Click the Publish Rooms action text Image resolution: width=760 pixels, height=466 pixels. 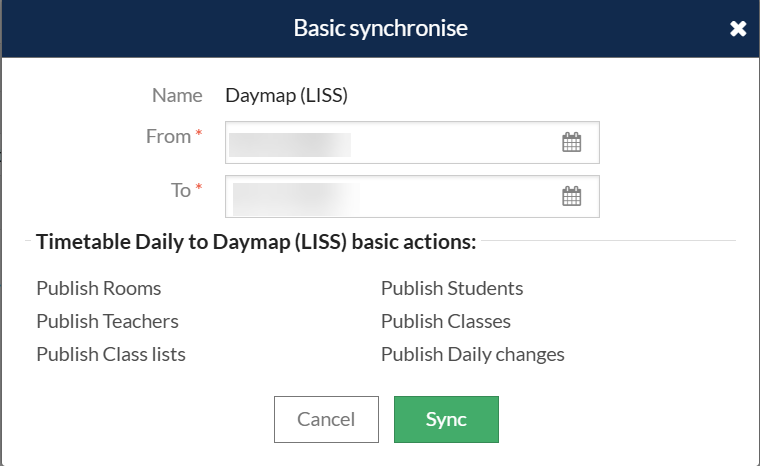99,288
